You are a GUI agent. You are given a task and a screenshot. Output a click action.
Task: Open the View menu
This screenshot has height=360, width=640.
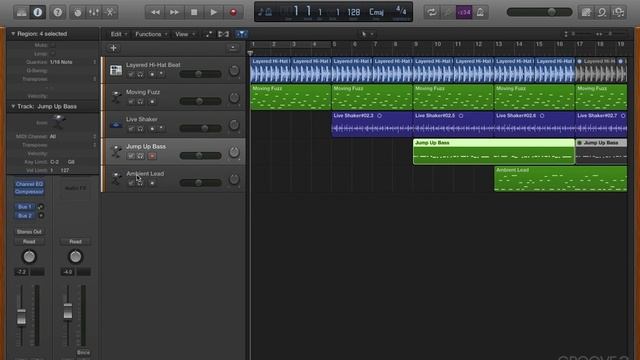184,34
